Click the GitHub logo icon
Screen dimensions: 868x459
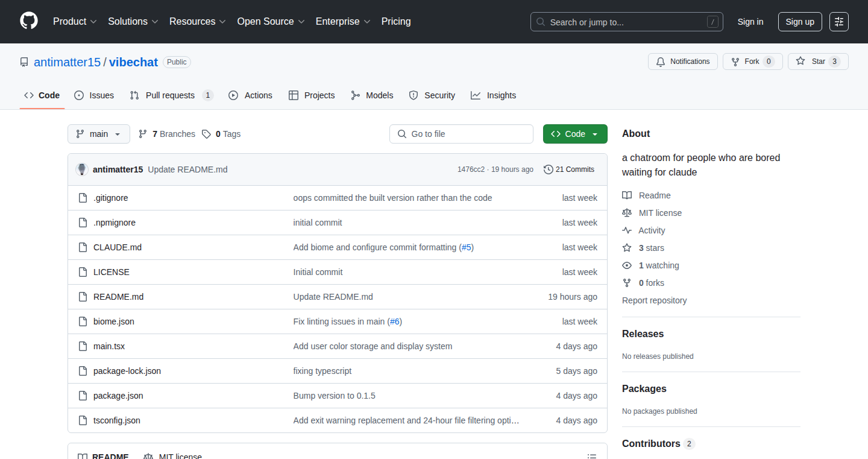click(29, 22)
